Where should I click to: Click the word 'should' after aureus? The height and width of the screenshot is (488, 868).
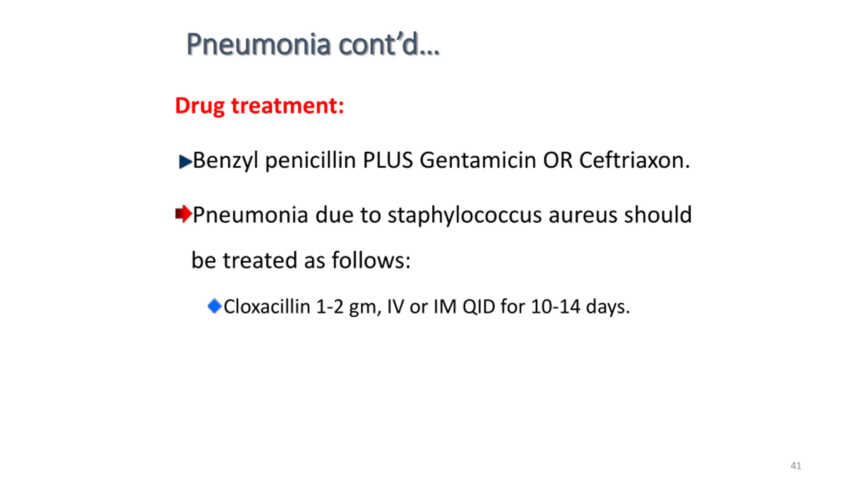coord(658,215)
